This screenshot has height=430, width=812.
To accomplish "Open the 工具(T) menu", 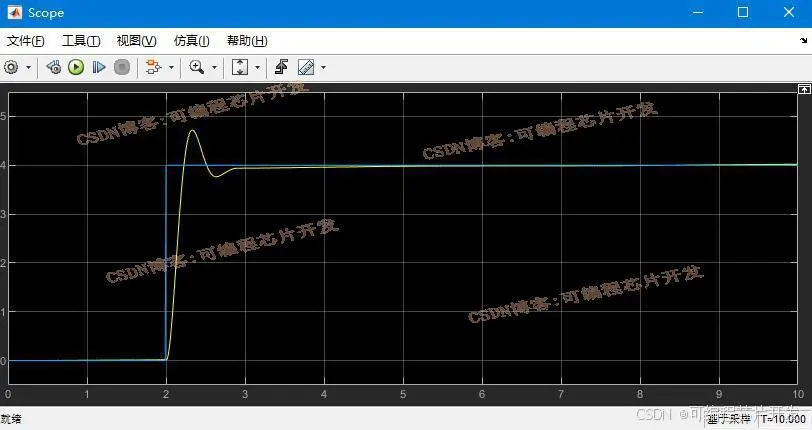I will (81, 41).
